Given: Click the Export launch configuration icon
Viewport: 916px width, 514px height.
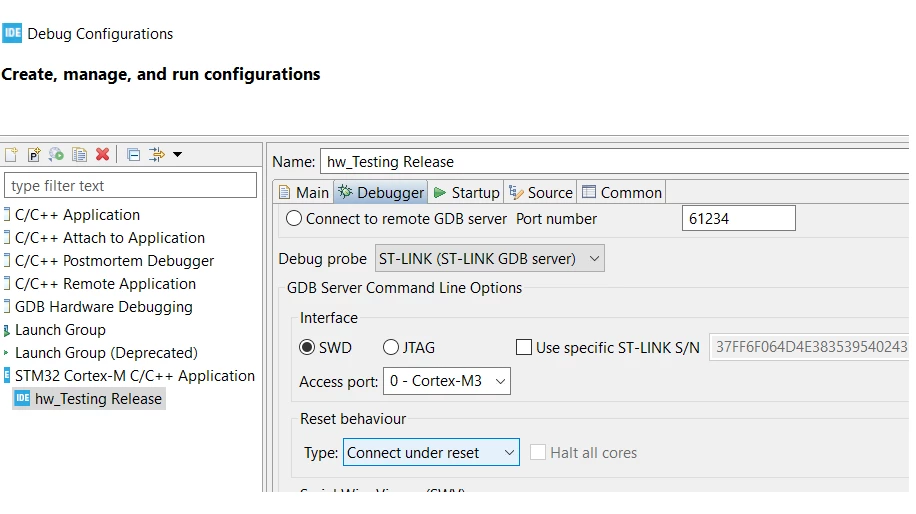Looking at the screenshot, I should 56,155.
